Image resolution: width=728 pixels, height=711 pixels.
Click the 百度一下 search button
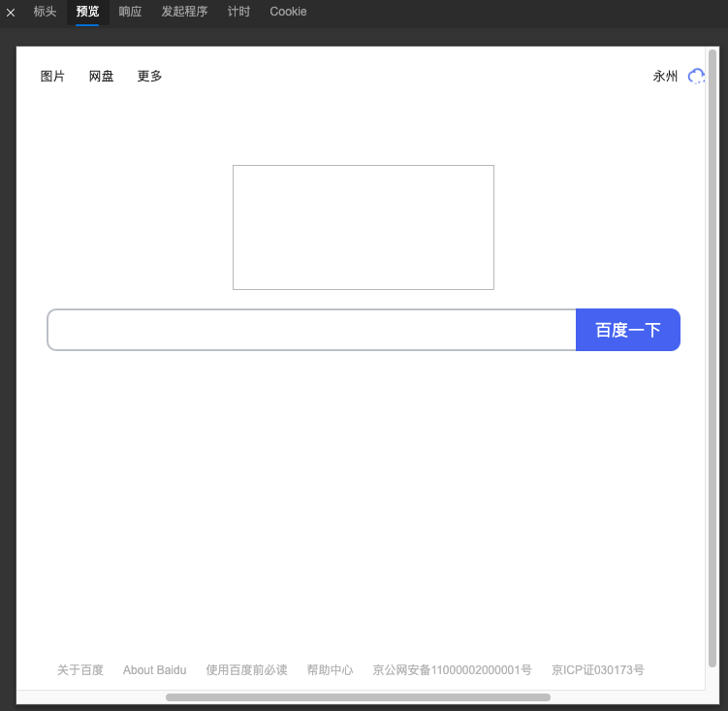[628, 330]
